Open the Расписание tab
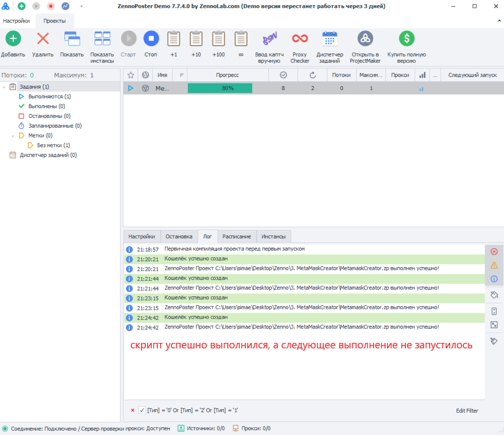Viewport: 504px width, 435px height. pos(237,236)
